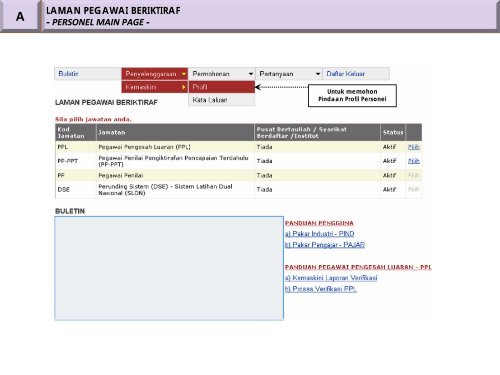Click Pilih link for PPL row
The height and width of the screenshot is (375, 500).
414,147
